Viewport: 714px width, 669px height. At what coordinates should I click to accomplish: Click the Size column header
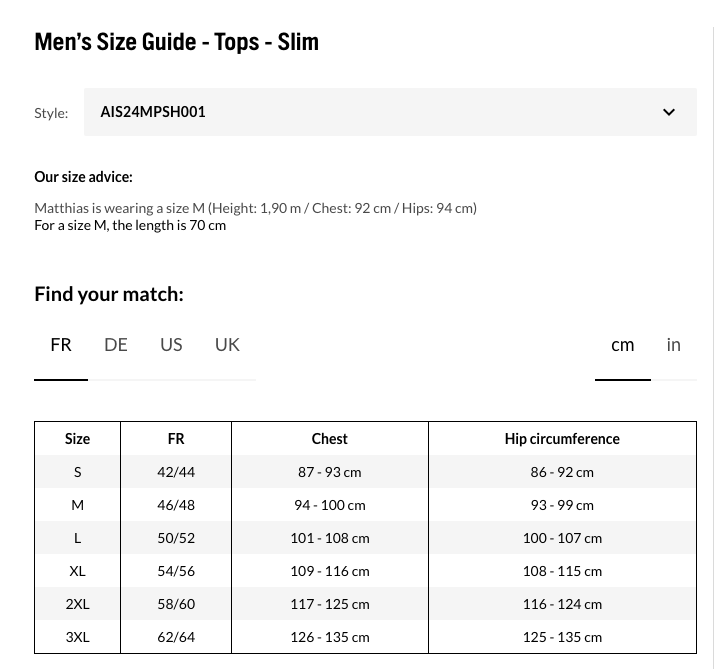tap(77, 439)
